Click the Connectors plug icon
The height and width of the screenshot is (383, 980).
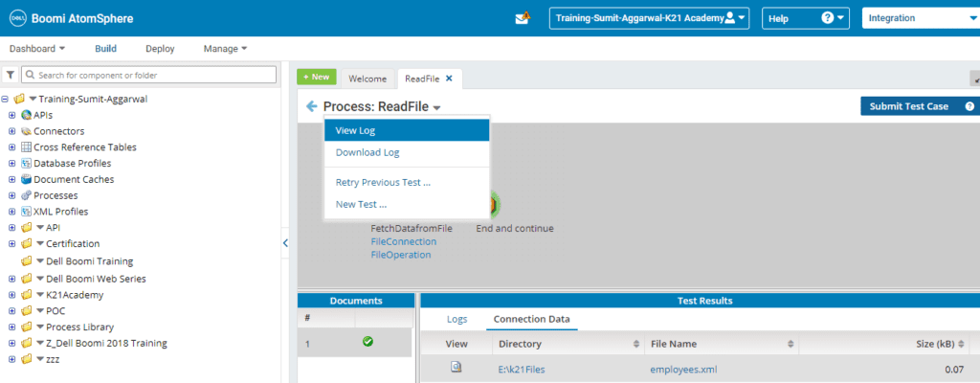click(26, 131)
